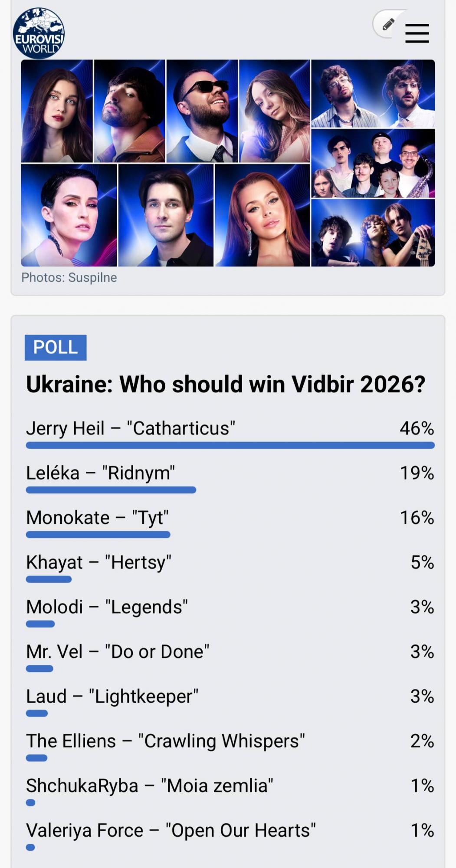Vote for Valeriya Force – "Open Our Hearts"
The image size is (456, 868).
tap(171, 830)
